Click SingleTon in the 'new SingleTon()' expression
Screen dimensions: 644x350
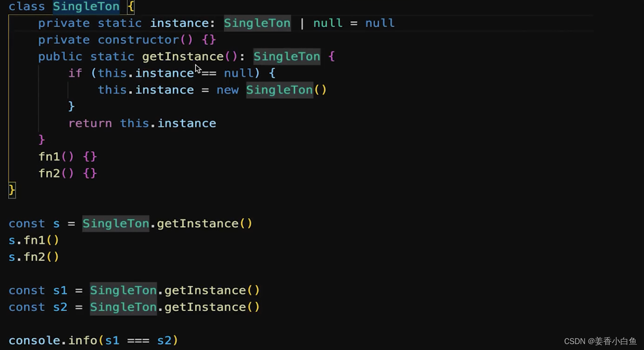point(280,90)
